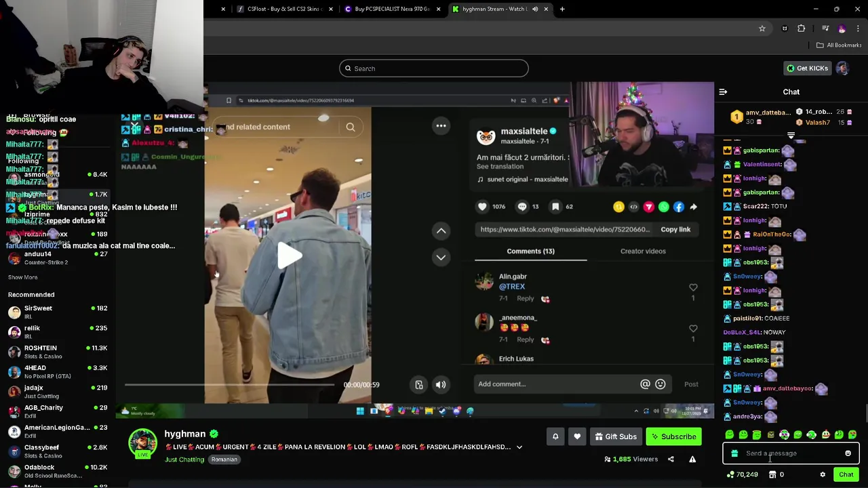868x488 pixels.
Task: Expand the stream title dropdown chevron
Action: [x=519, y=447]
